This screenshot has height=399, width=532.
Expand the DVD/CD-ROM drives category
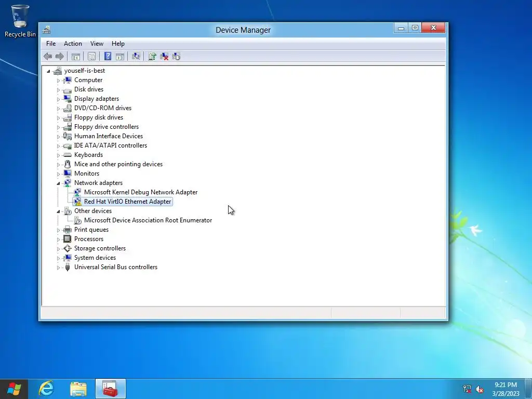[x=58, y=109]
